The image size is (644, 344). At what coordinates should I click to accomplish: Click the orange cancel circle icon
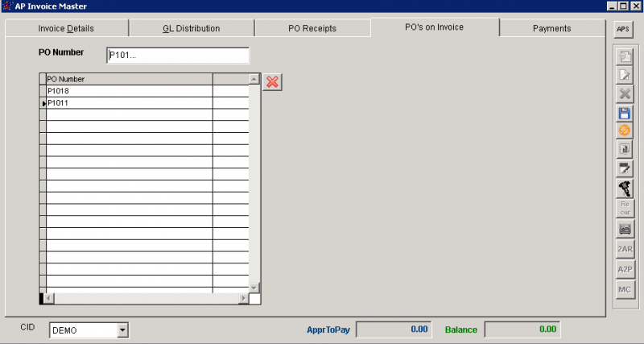(624, 131)
